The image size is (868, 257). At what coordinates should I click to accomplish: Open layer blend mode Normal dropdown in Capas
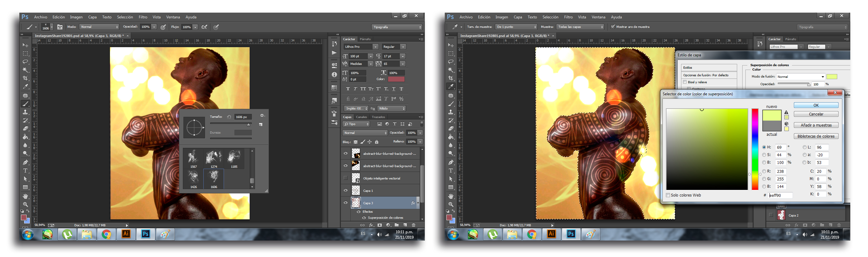coord(365,133)
